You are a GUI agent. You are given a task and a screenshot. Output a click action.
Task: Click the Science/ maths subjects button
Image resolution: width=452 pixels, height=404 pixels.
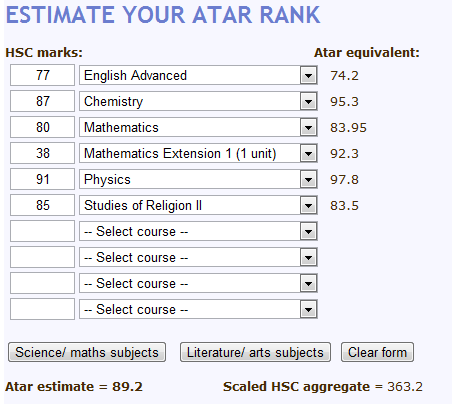[87, 352]
